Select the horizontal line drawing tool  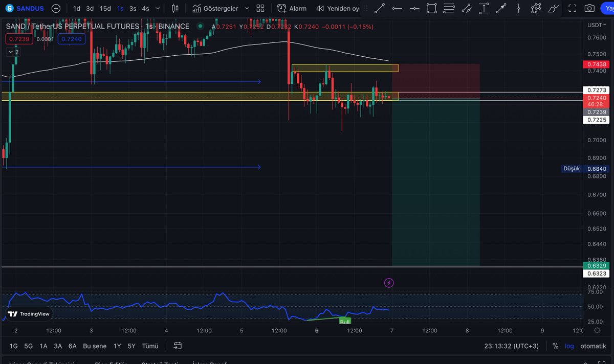point(397,9)
